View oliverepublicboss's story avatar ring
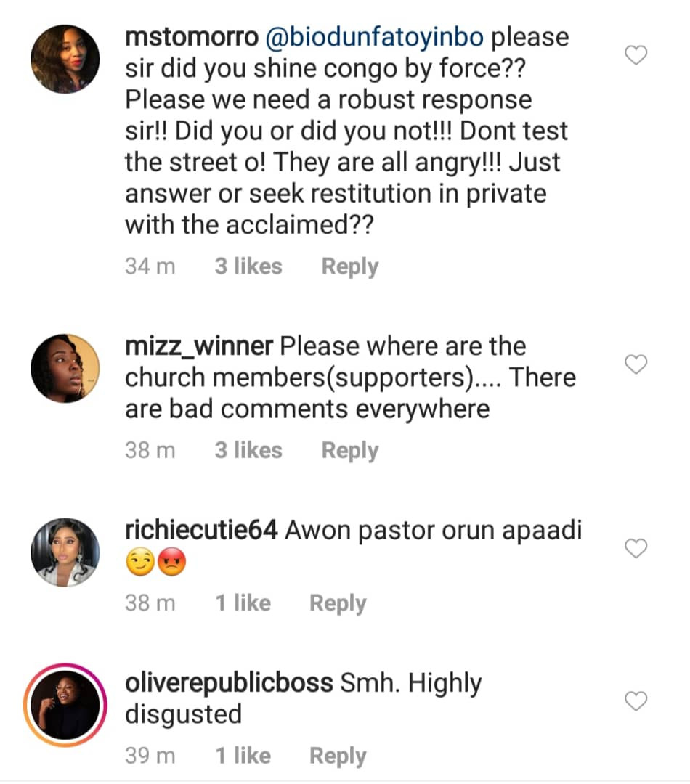The image size is (690, 784). (x=65, y=704)
